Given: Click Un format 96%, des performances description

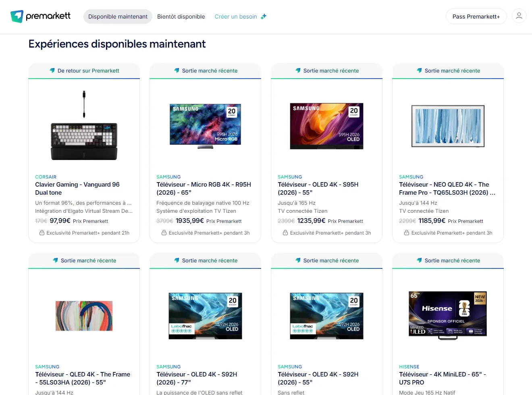Looking at the screenshot, I should click(83, 203).
